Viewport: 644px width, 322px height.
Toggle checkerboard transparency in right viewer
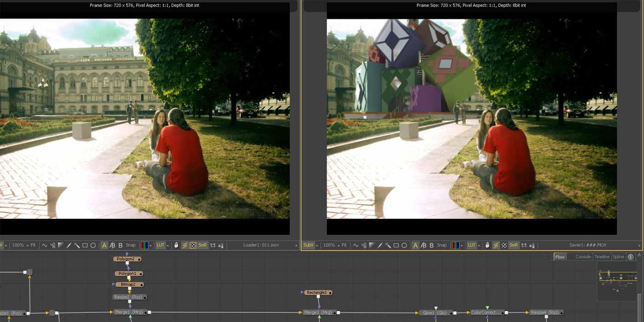(504, 246)
